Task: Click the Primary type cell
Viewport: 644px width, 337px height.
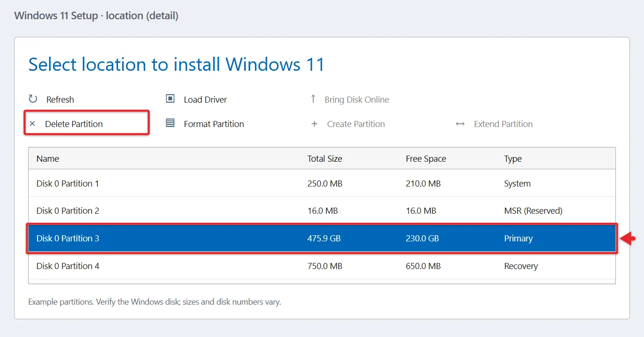Action: click(518, 238)
